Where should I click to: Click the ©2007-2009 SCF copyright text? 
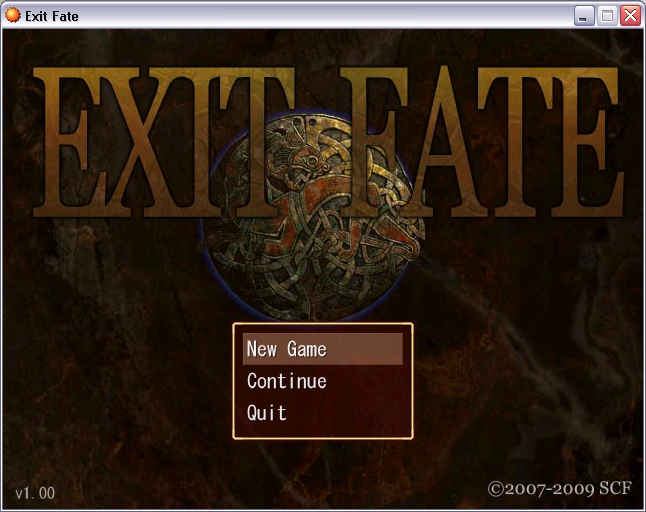(x=559, y=489)
